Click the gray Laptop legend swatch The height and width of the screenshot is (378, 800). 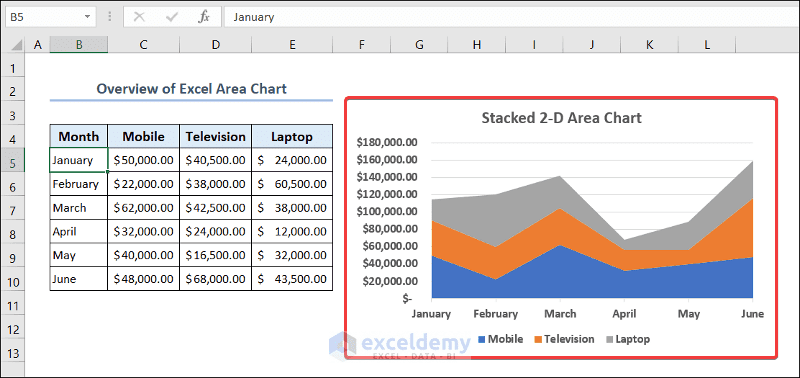[609, 339]
